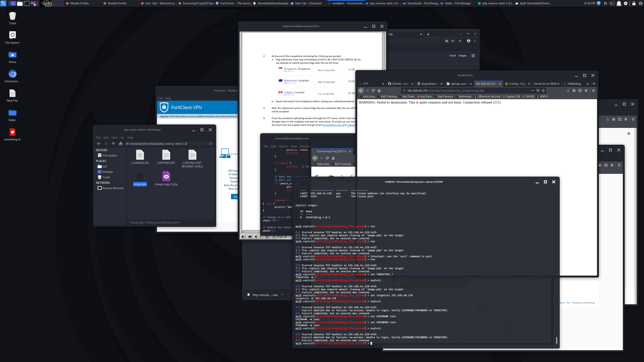Image resolution: width=644 pixels, height=362 pixels.
Task: Go to parent folder in php-reverse-shell File Manager
Action: pyautogui.click(x=113, y=144)
